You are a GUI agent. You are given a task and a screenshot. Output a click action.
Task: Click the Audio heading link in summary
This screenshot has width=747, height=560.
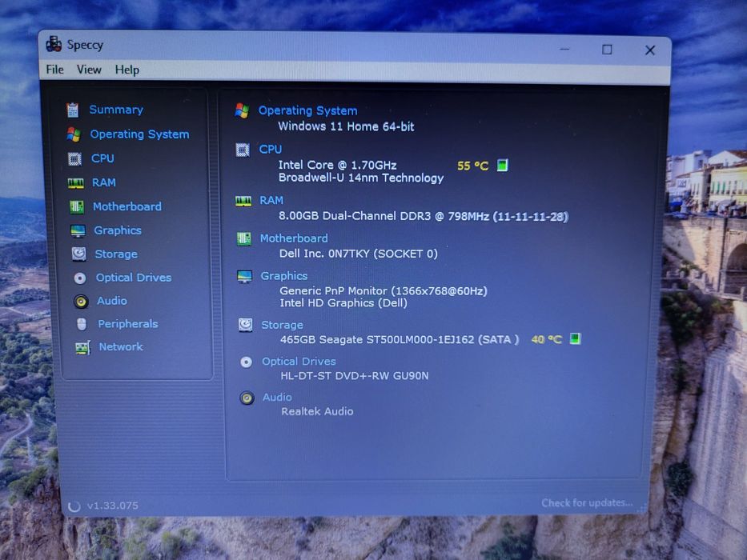pyautogui.click(x=277, y=398)
